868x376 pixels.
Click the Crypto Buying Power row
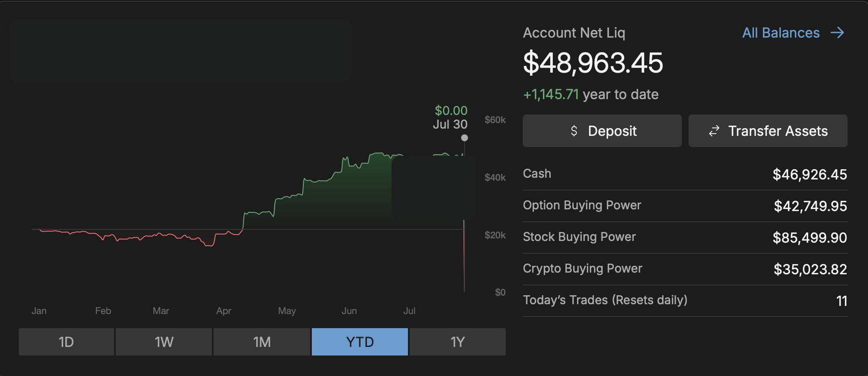[685, 269]
